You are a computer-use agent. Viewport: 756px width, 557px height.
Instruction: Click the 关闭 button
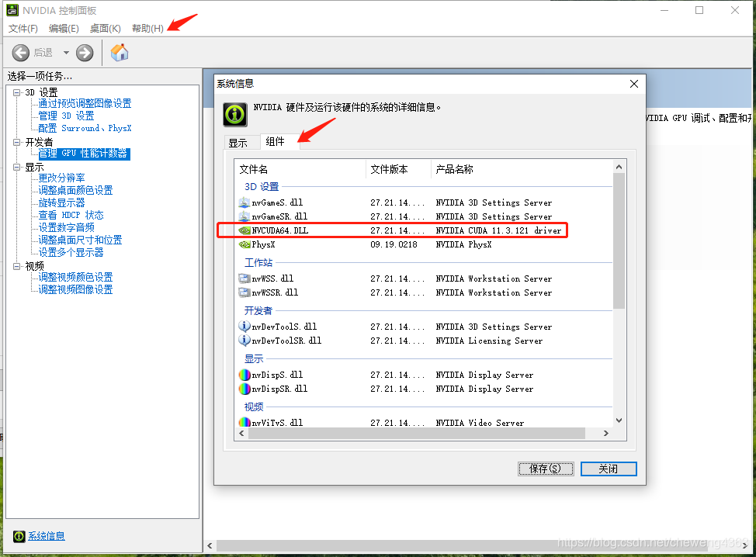coord(609,469)
